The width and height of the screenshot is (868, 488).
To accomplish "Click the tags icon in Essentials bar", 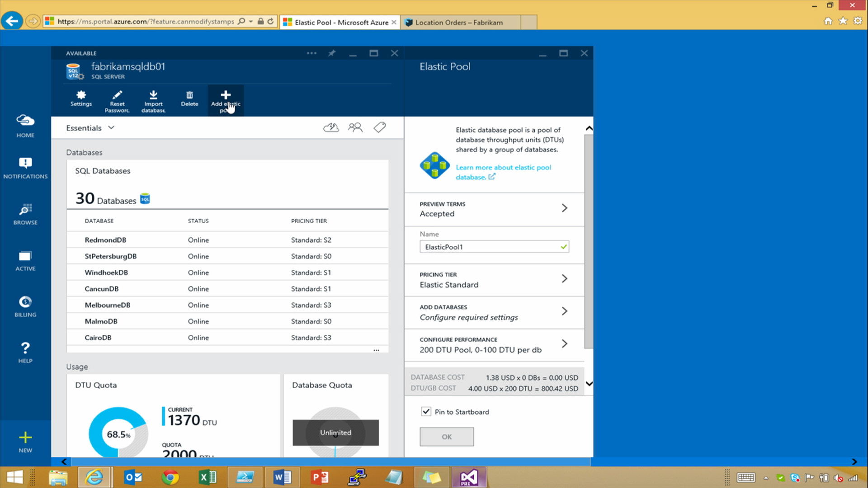I will click(x=380, y=127).
